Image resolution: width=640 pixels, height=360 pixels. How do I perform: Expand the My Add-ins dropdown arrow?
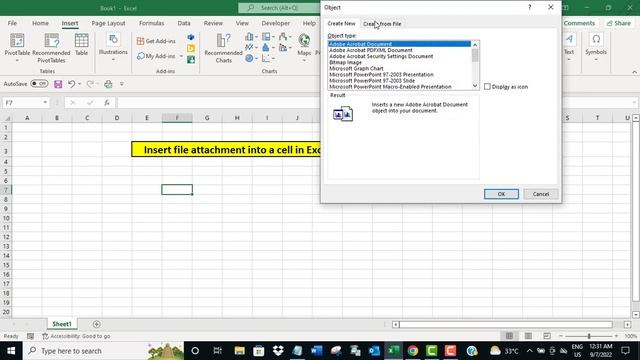coord(181,56)
